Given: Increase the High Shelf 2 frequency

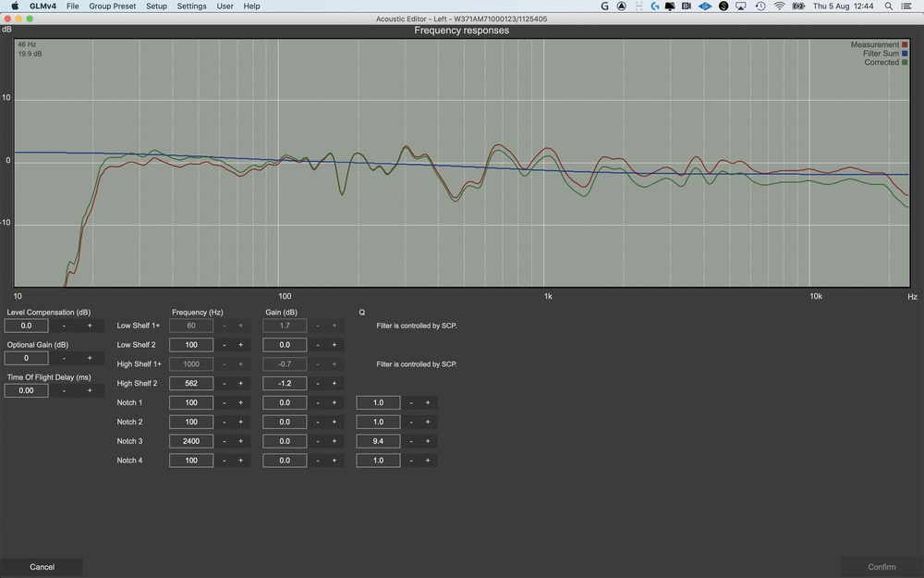Looking at the screenshot, I should 240,384.
